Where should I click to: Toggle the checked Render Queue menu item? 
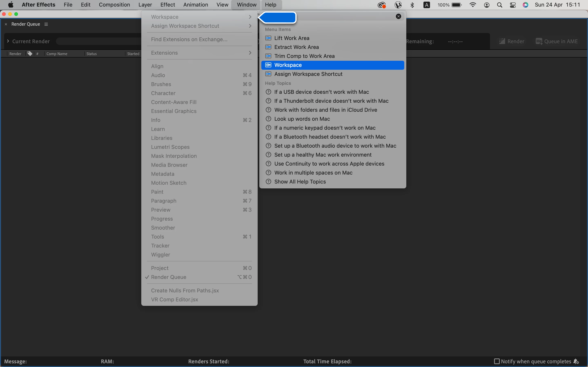coord(169,277)
